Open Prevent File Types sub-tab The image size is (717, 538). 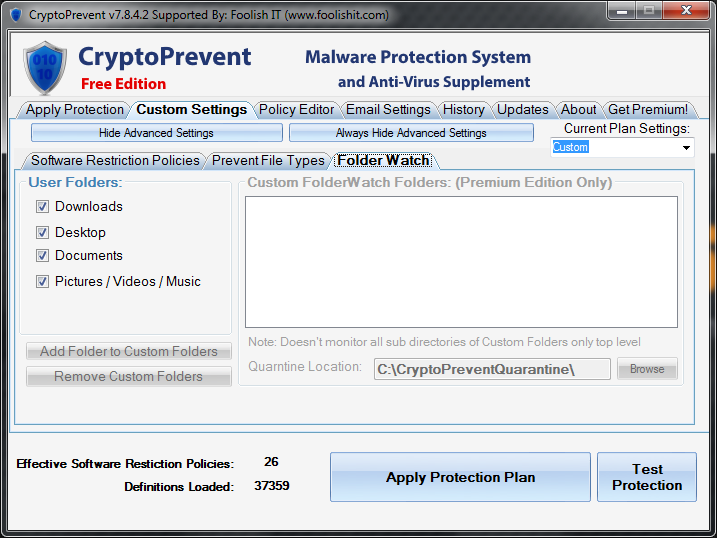[x=268, y=160]
